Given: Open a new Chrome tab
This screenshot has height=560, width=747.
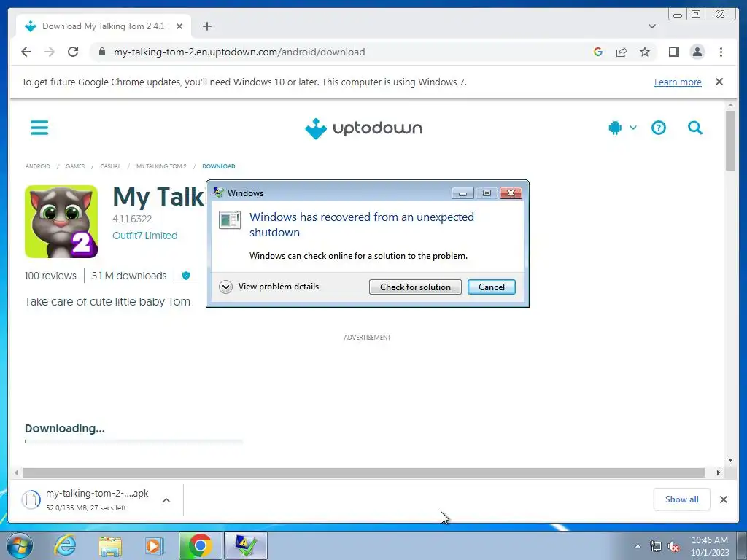Looking at the screenshot, I should 206,26.
